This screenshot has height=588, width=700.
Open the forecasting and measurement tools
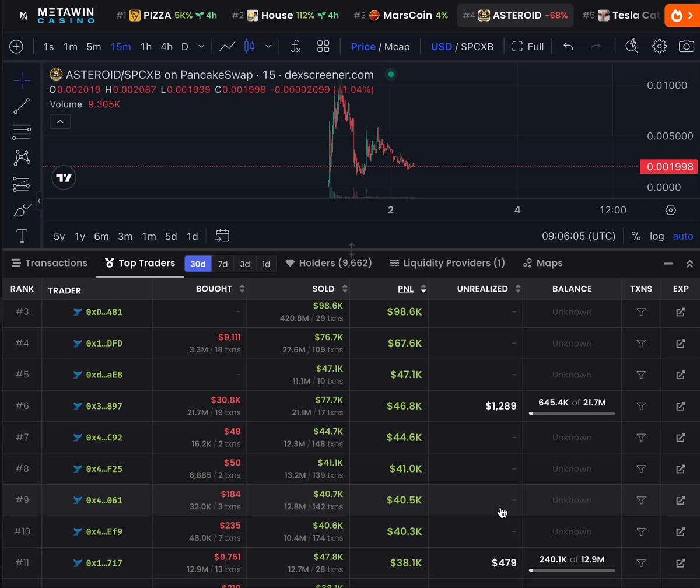coord(22,184)
